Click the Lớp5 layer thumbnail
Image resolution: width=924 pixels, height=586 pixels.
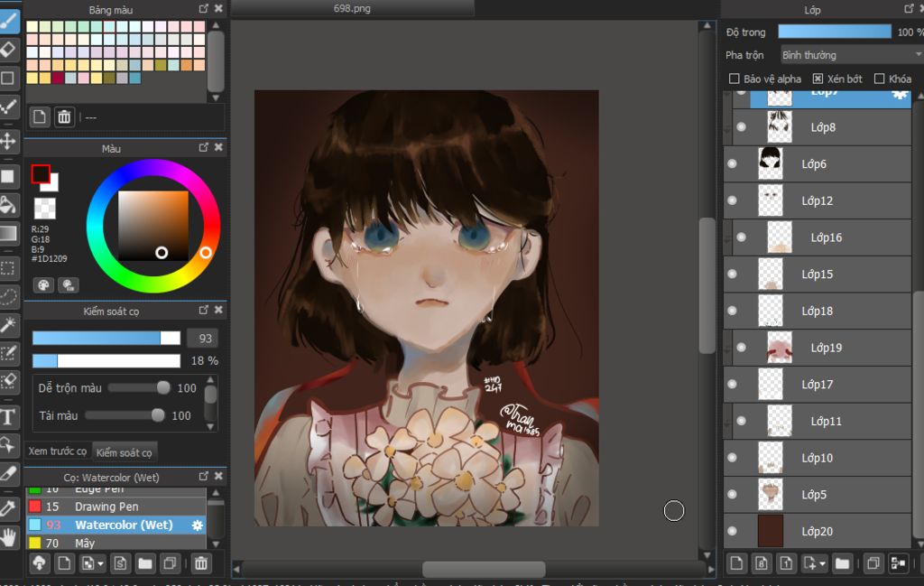click(x=771, y=494)
